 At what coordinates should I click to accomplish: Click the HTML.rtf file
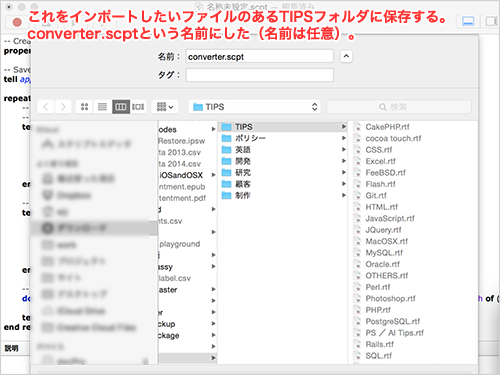[x=382, y=207]
